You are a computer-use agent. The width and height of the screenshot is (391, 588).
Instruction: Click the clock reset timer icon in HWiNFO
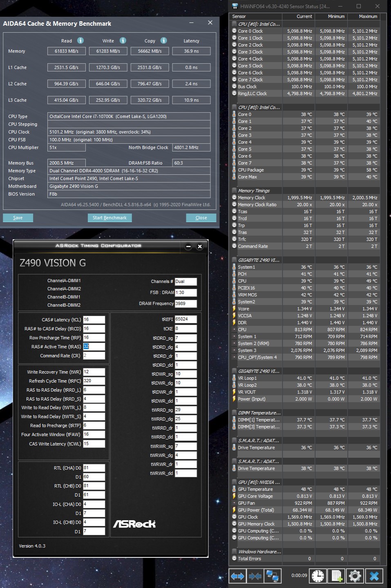click(318, 576)
